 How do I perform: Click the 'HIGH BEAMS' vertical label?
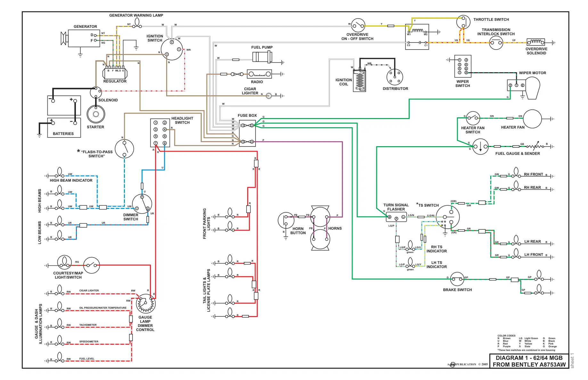point(40,201)
